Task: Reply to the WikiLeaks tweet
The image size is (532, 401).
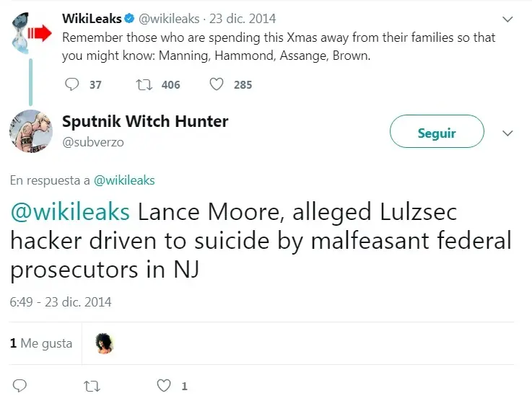Action: pos(72,84)
